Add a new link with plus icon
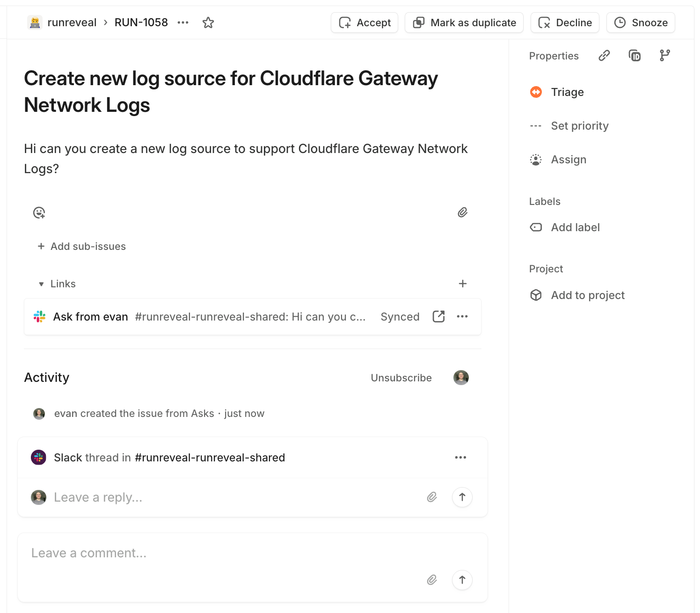The width and height of the screenshot is (700, 613). (x=462, y=284)
